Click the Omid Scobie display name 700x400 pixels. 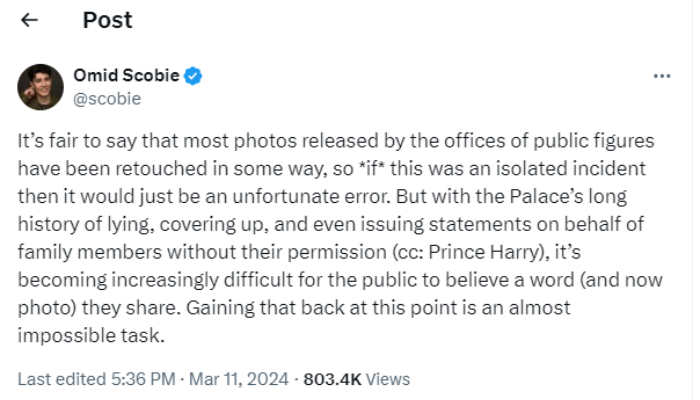click(127, 75)
